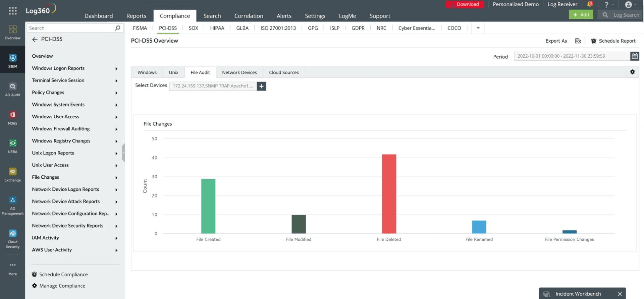Click the Log360 logo
Image resolution: width=644 pixels, height=299 pixels.
(41, 9)
